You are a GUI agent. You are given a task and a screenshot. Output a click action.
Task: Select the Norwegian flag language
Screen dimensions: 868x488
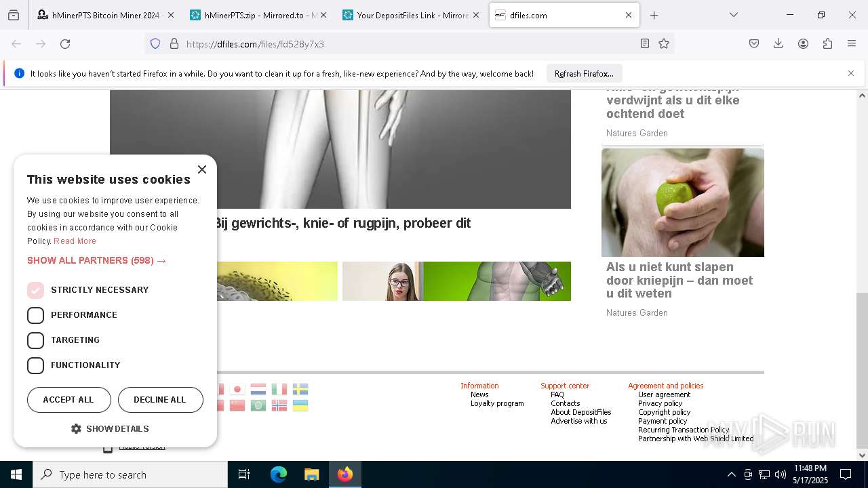279,405
